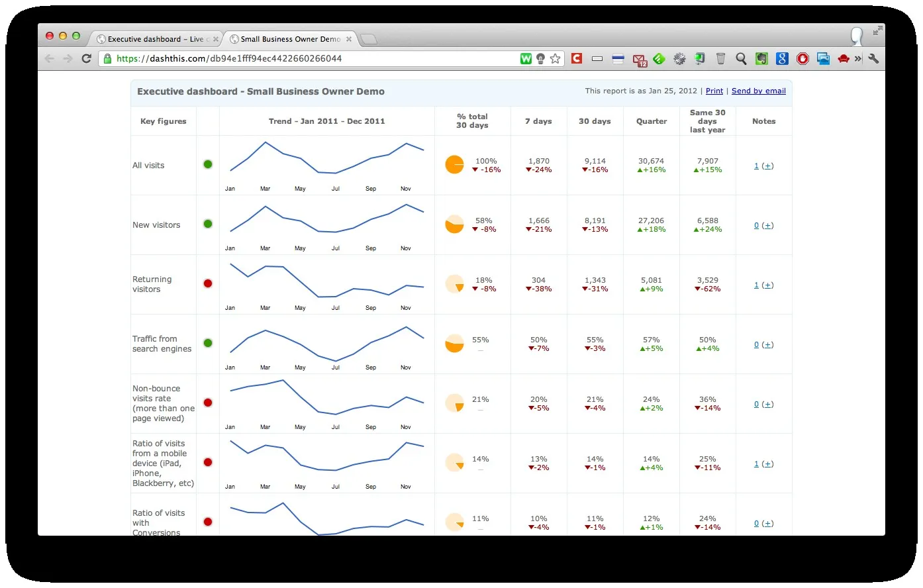
Task: Add a note to the All visits row
Action: coord(767,166)
